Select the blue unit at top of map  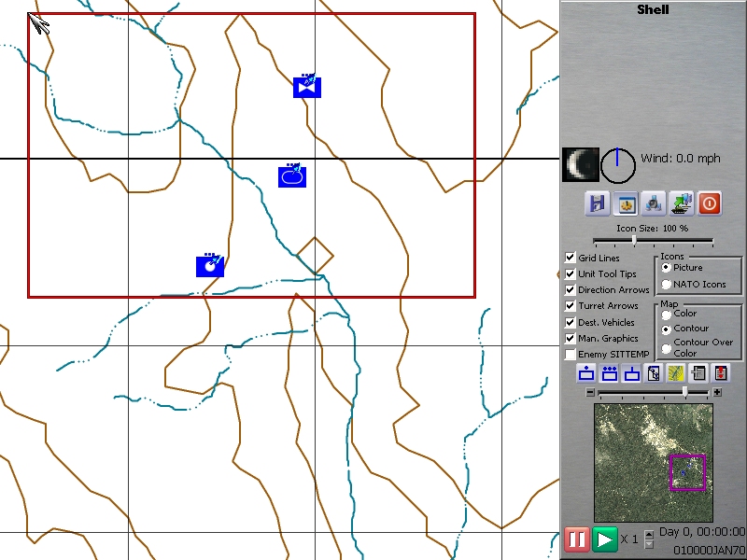tap(307, 87)
